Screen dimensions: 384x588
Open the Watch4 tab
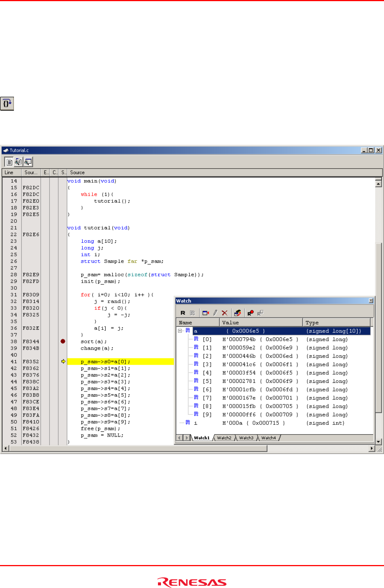pos(269,438)
